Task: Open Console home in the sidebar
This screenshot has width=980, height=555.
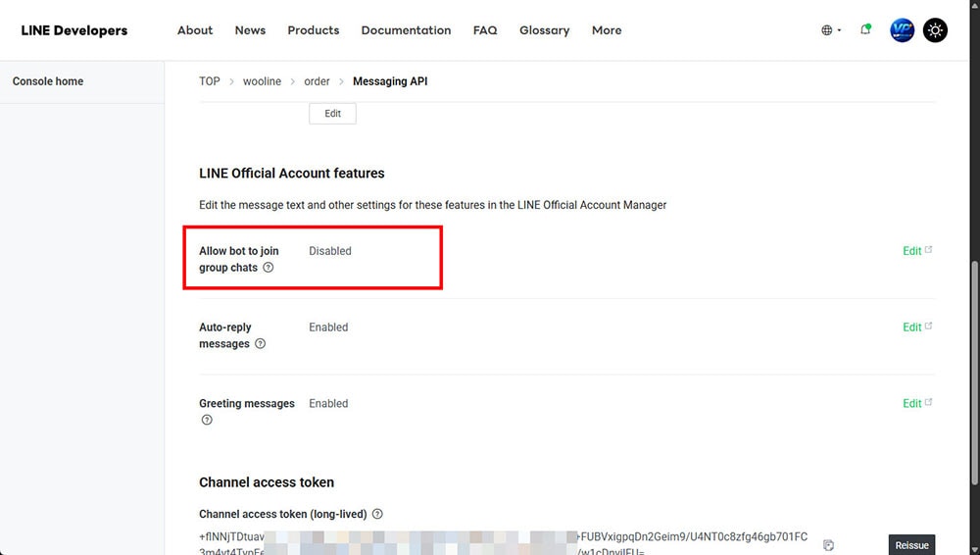Action: coord(47,81)
